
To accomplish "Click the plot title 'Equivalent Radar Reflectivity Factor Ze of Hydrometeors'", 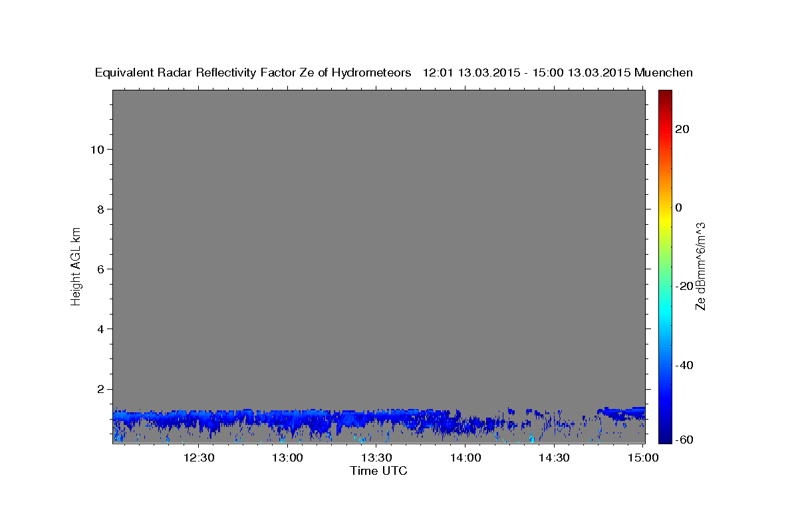I will (253, 73).
